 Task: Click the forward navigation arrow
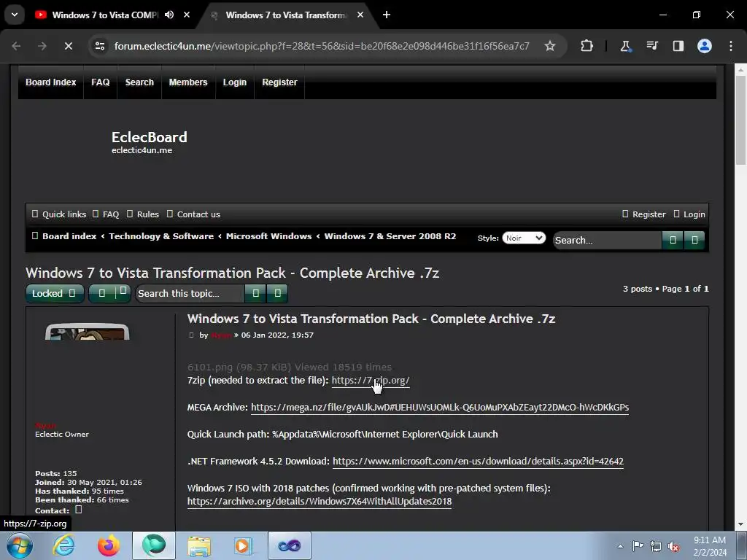click(42, 46)
